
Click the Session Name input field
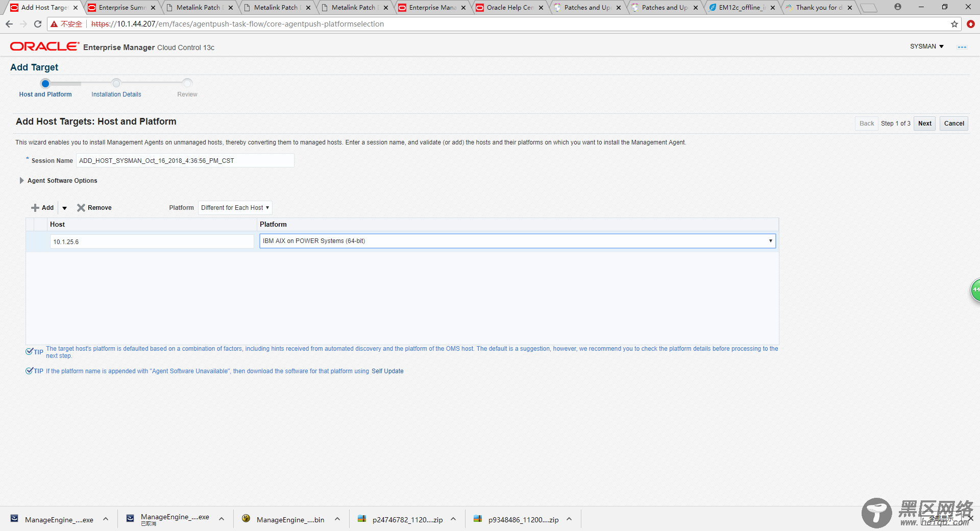click(185, 160)
